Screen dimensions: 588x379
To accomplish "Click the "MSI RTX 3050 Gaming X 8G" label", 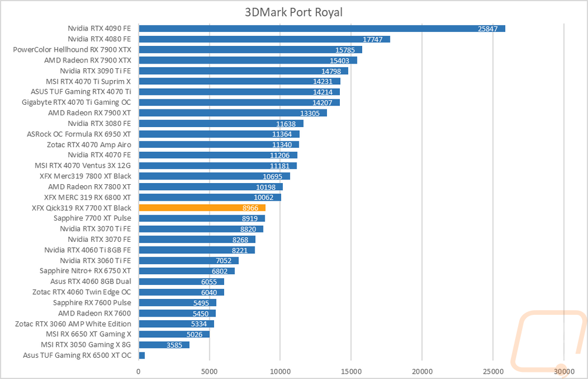I will (86, 344).
